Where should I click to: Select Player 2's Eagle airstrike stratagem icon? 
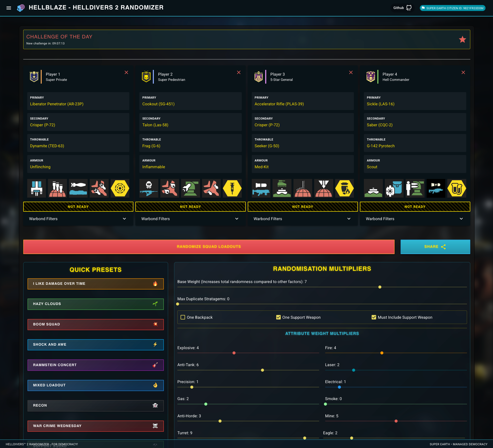pyautogui.click(x=212, y=188)
